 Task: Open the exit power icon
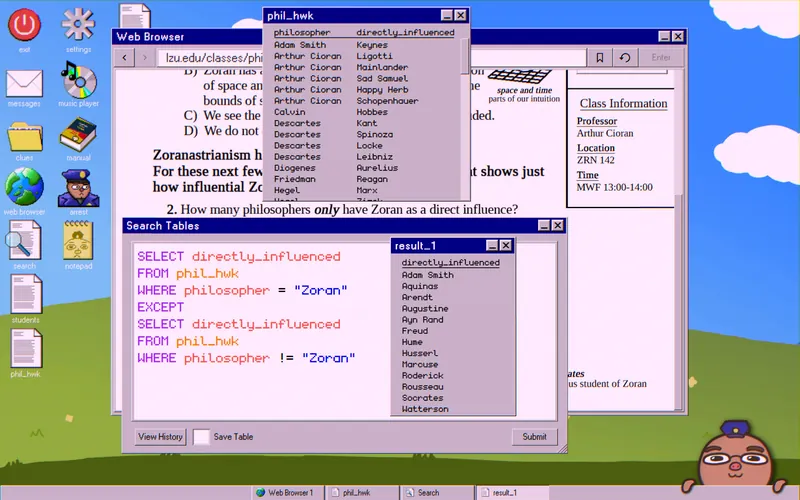click(x=24, y=24)
